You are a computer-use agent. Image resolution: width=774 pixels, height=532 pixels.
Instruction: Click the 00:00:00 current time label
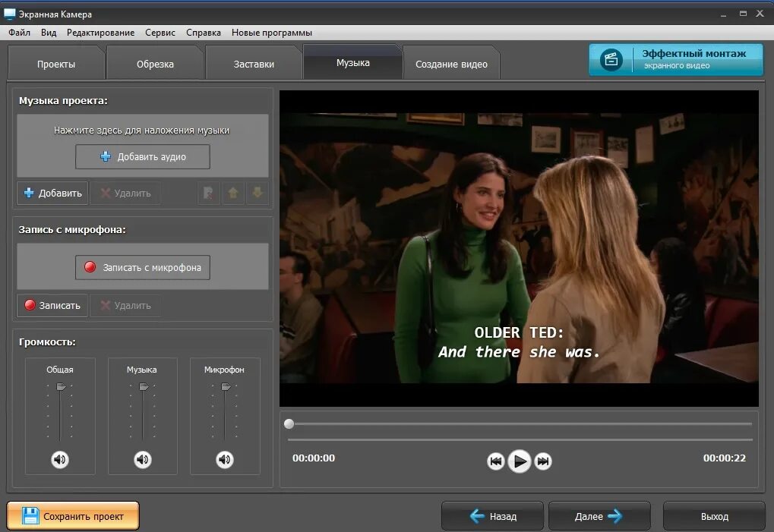pos(314,458)
